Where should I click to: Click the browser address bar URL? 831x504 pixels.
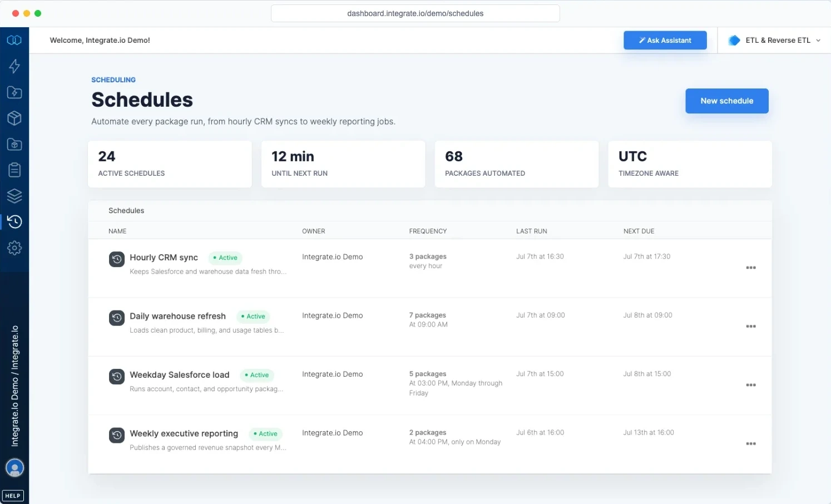(x=415, y=13)
